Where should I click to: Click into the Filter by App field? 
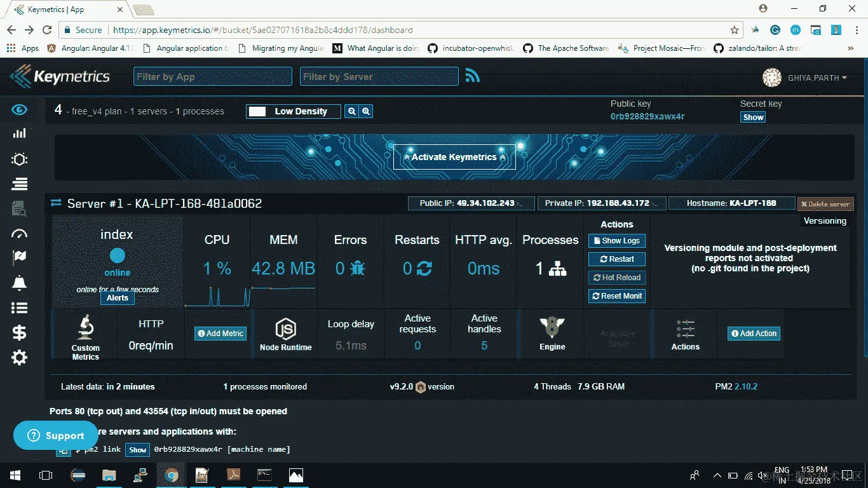point(212,76)
